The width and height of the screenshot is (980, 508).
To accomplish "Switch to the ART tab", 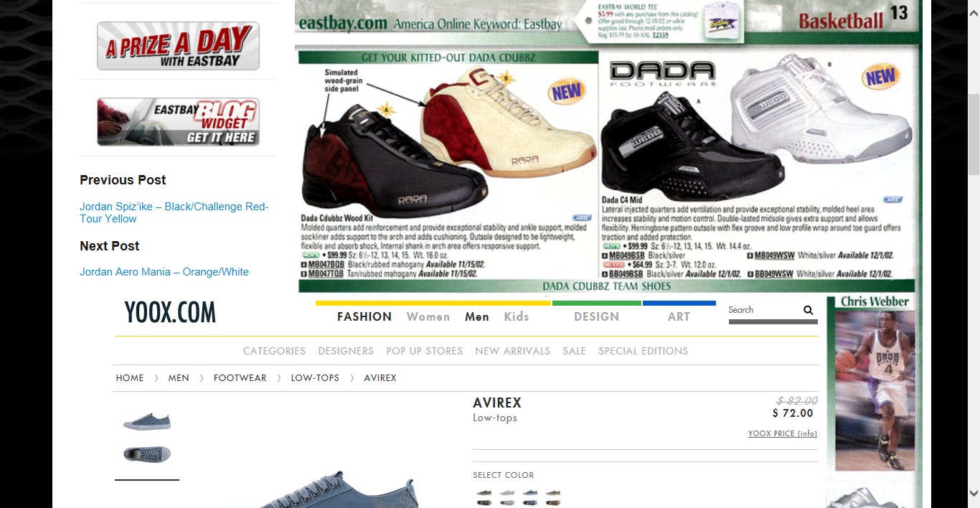I will (679, 317).
